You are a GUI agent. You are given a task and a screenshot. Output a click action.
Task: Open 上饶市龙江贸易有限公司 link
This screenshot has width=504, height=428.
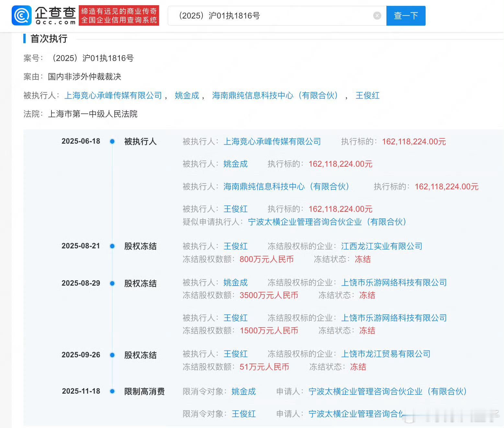point(386,354)
